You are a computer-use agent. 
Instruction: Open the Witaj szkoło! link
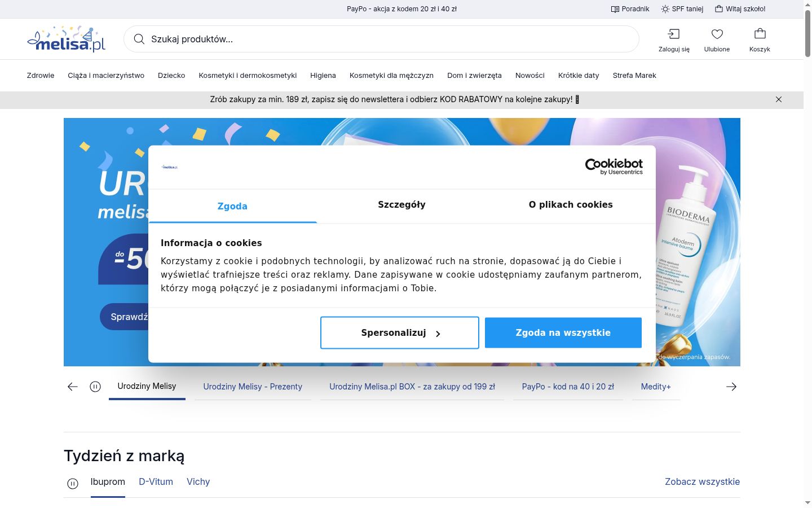[x=740, y=9]
